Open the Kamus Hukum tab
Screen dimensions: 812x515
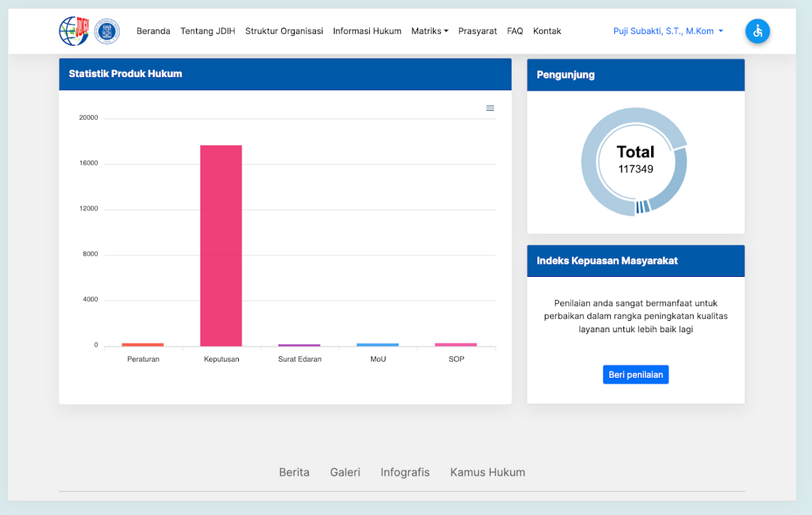[x=487, y=472]
